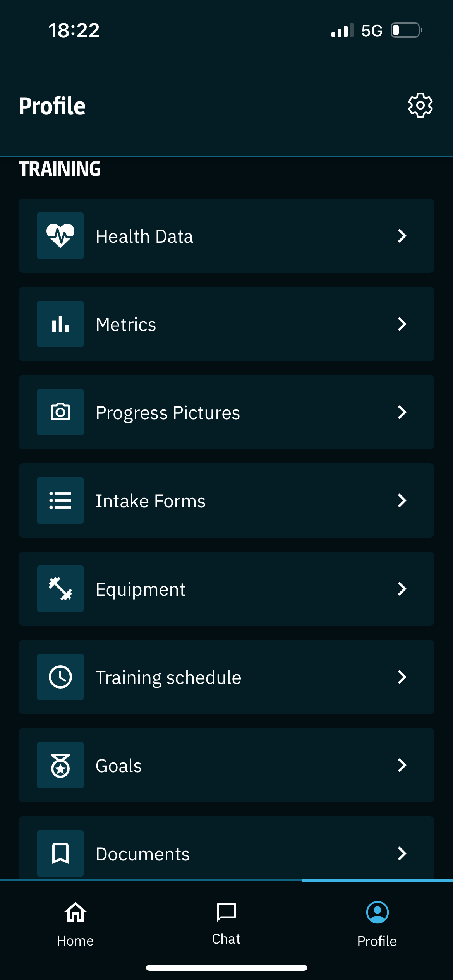Tap the Goals medal icon
The width and height of the screenshot is (453, 980).
coord(60,765)
